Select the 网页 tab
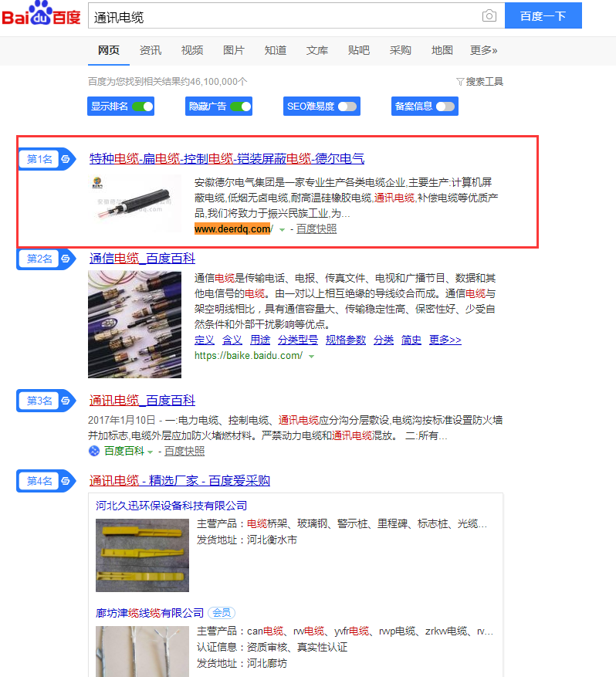Viewport: 616px width, 677px height. click(108, 50)
